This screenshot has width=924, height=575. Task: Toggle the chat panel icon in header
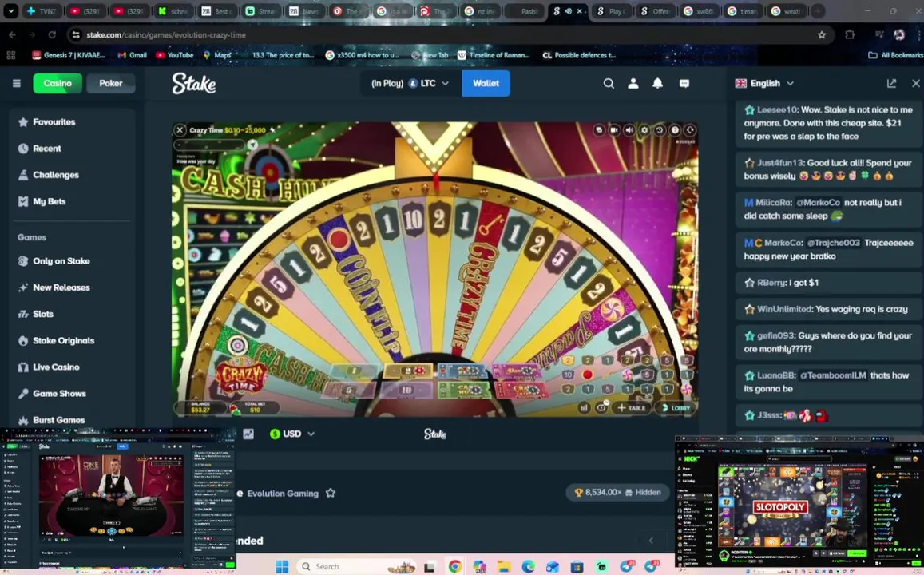pos(684,84)
